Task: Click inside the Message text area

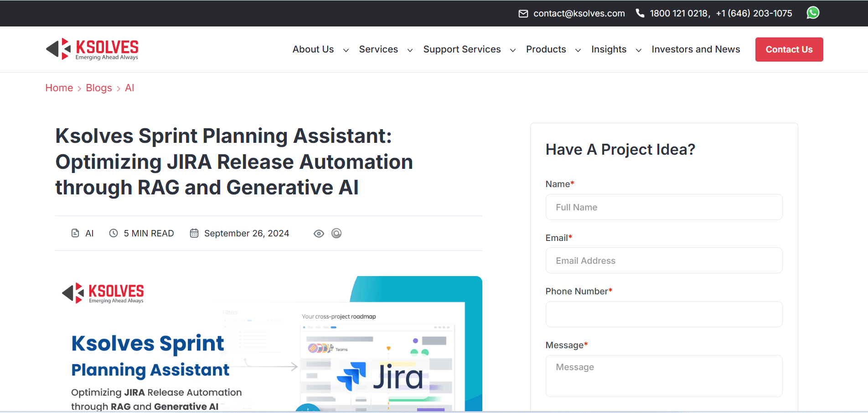Action: coord(664,376)
